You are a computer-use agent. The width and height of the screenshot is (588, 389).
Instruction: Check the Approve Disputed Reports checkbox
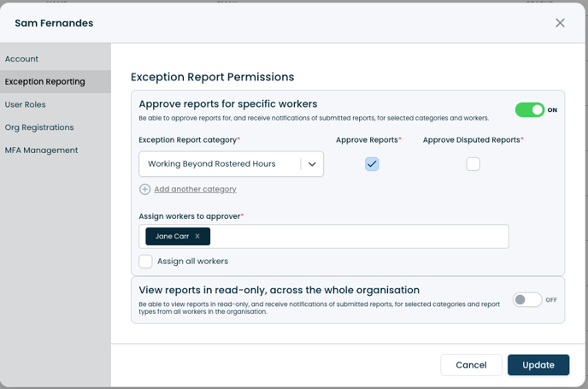pos(473,164)
